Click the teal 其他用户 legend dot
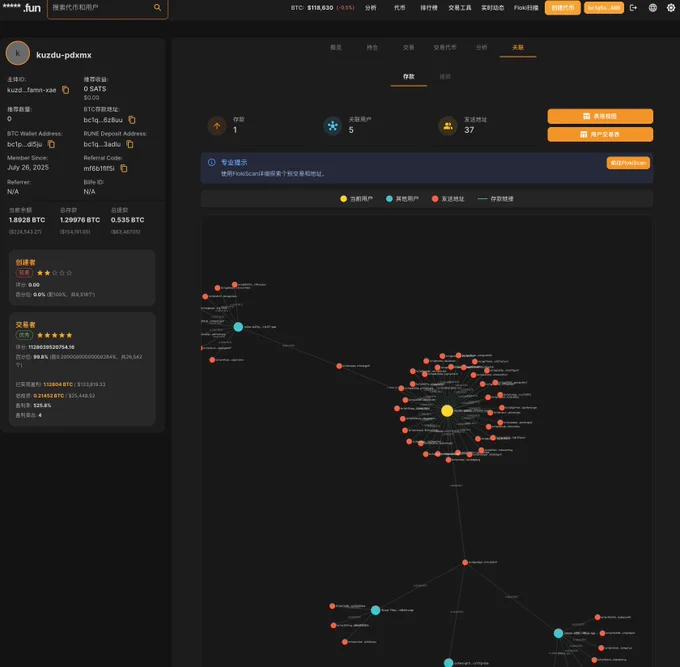 coord(389,199)
